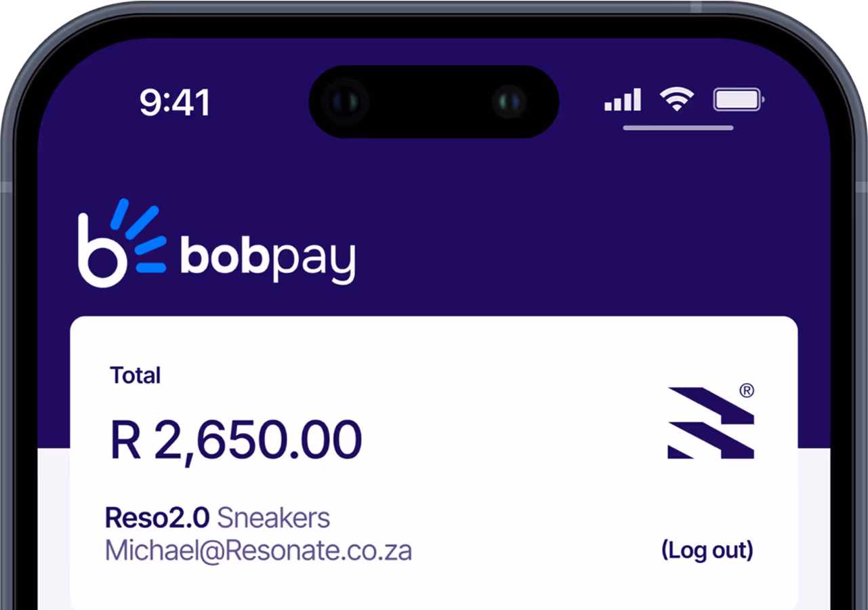Click the registered trademark symbol beside the merchant logo
This screenshot has height=610, width=868.
point(747,390)
